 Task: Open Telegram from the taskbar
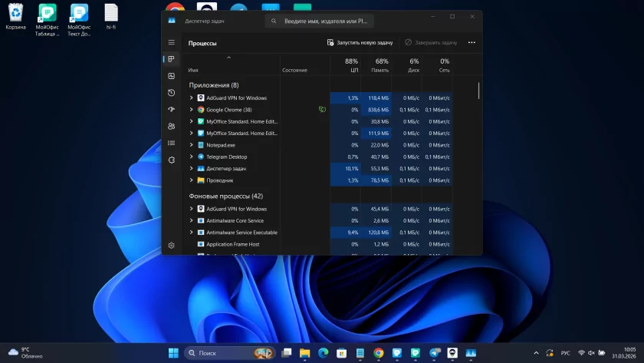coord(435,353)
